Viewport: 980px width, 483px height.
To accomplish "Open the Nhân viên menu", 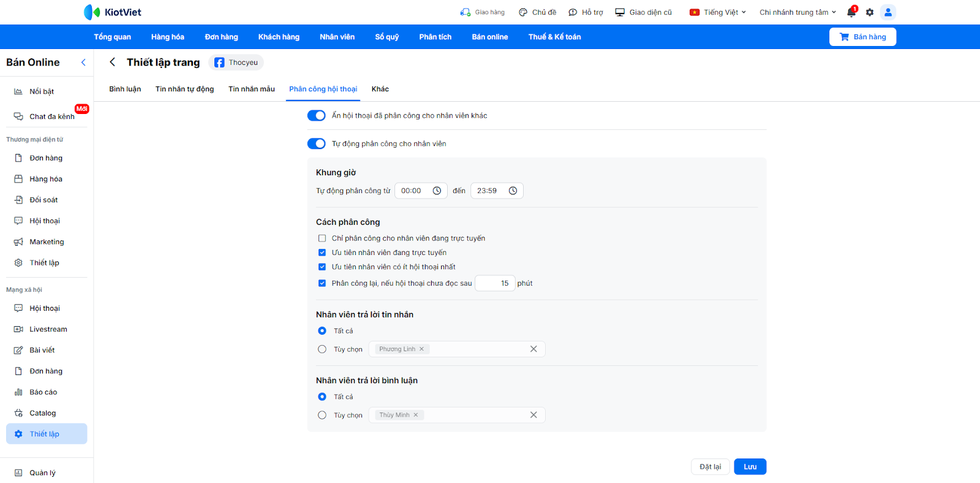I will tap(337, 37).
